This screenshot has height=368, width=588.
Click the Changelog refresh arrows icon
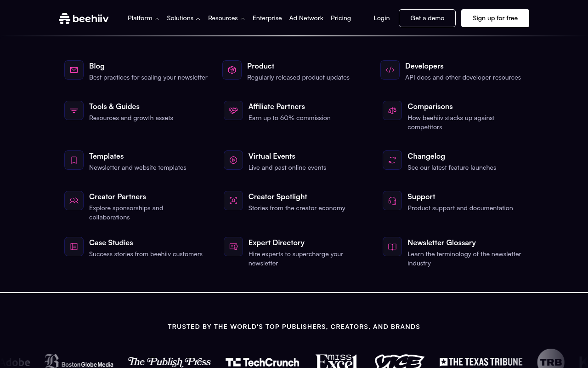click(x=392, y=160)
